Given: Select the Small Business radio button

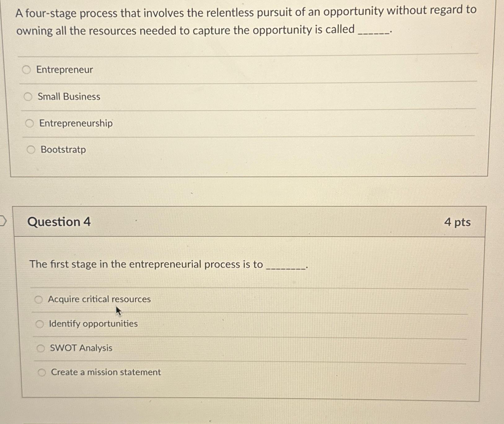Looking at the screenshot, I should click(28, 96).
